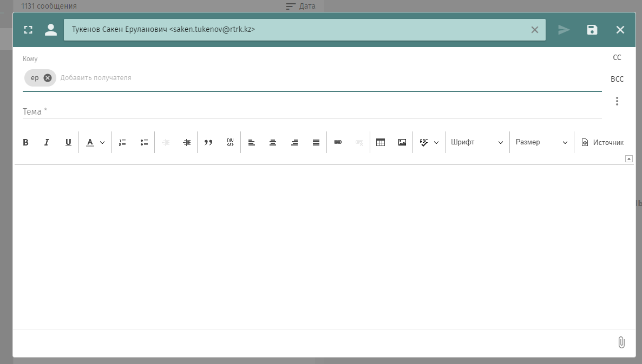This screenshot has height=364, width=642.
Task: Open the Размер size dropdown
Action: 541,142
